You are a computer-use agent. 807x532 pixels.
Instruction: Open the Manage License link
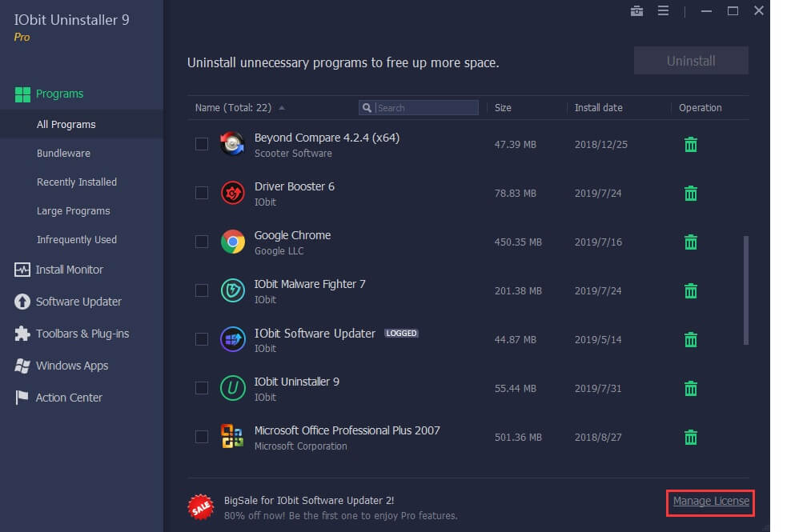[711, 501]
